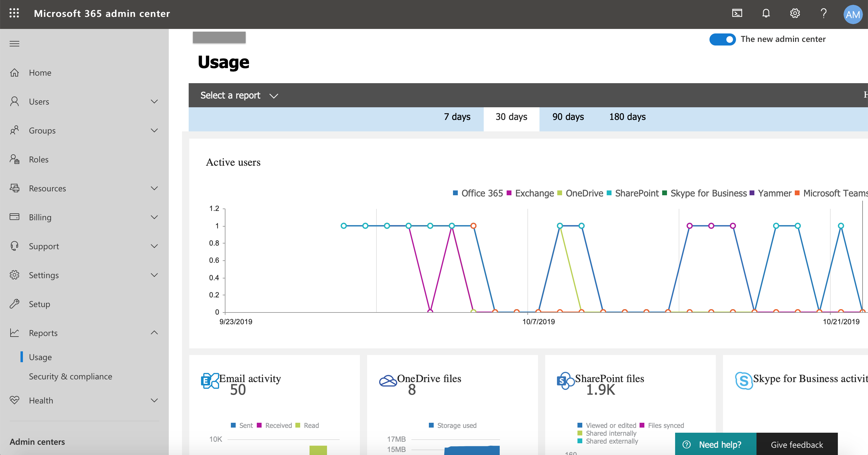Click the Setup wrench icon

tap(14, 304)
